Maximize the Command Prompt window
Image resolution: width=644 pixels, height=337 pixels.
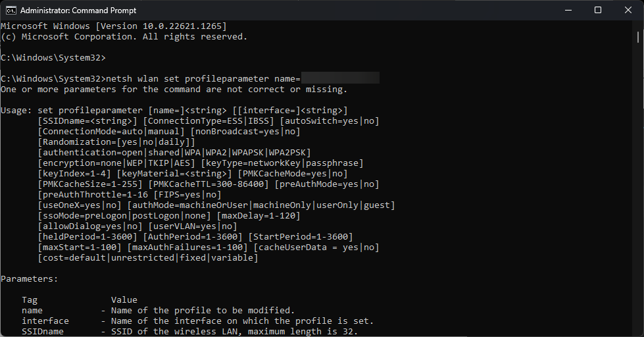(598, 11)
